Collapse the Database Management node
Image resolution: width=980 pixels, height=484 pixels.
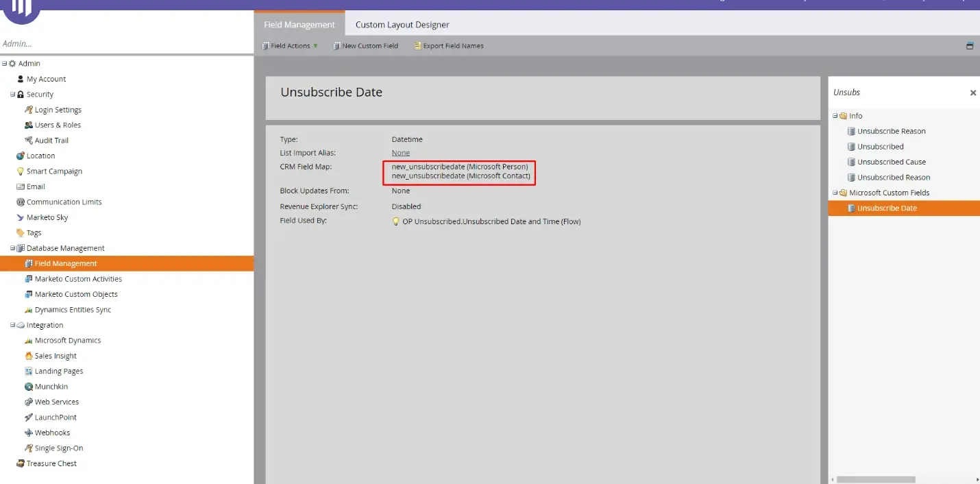[x=12, y=248]
